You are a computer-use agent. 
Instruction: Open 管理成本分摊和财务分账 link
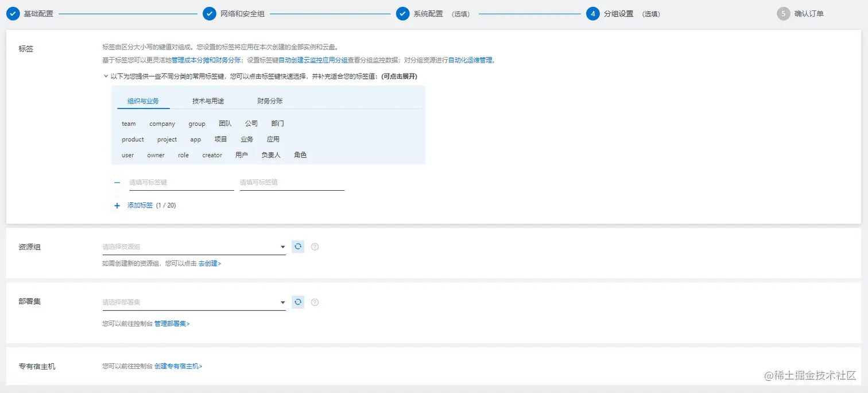tap(206, 60)
